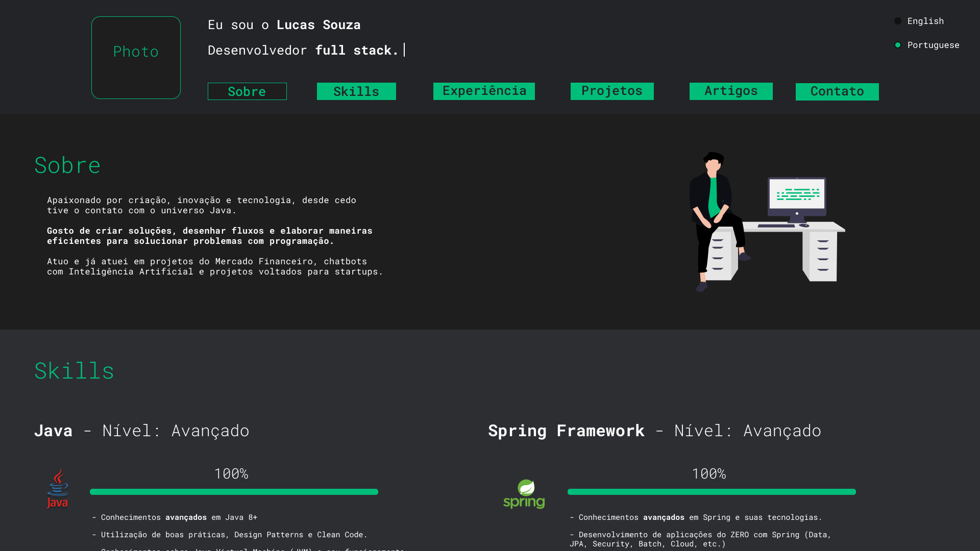Viewport: 980px width, 551px height.
Task: Click the English language label
Action: pos(925,21)
